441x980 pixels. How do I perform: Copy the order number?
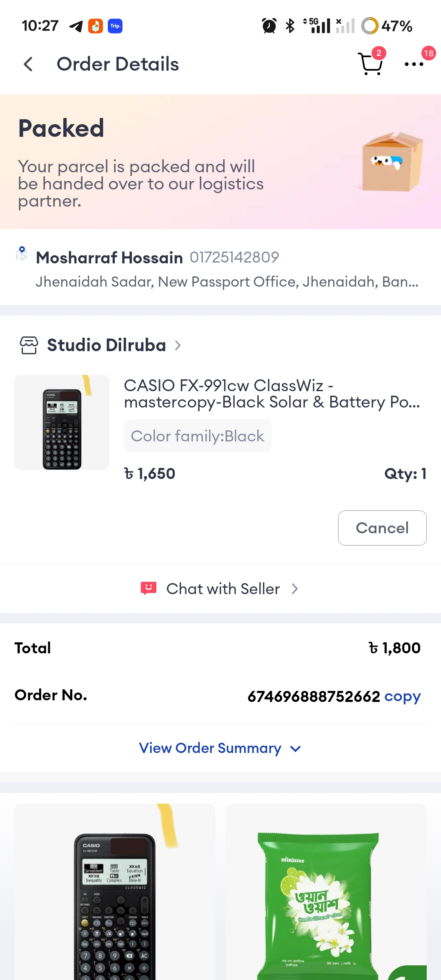click(403, 696)
